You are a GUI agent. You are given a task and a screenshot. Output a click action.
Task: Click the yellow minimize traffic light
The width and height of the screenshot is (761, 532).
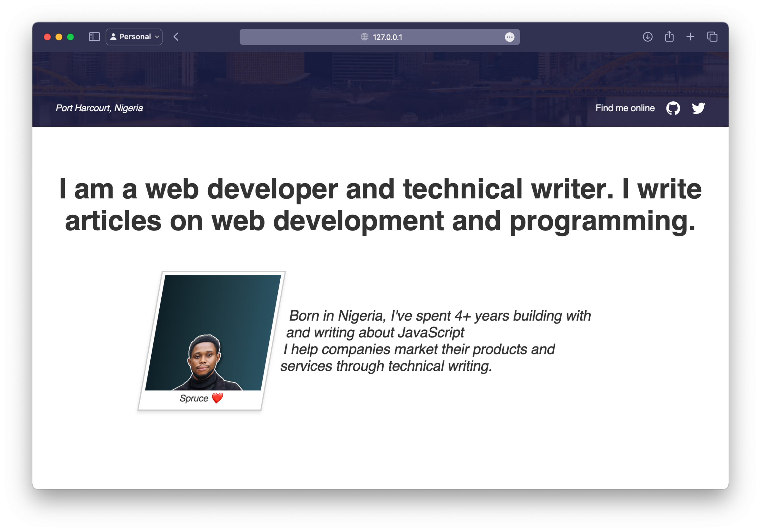click(x=59, y=37)
